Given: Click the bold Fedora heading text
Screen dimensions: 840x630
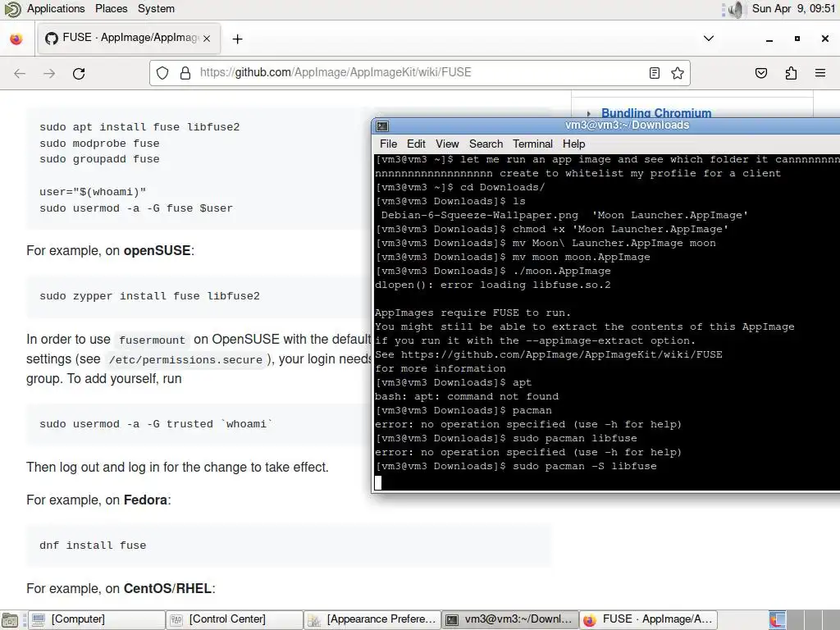Looking at the screenshot, I should (x=146, y=500).
